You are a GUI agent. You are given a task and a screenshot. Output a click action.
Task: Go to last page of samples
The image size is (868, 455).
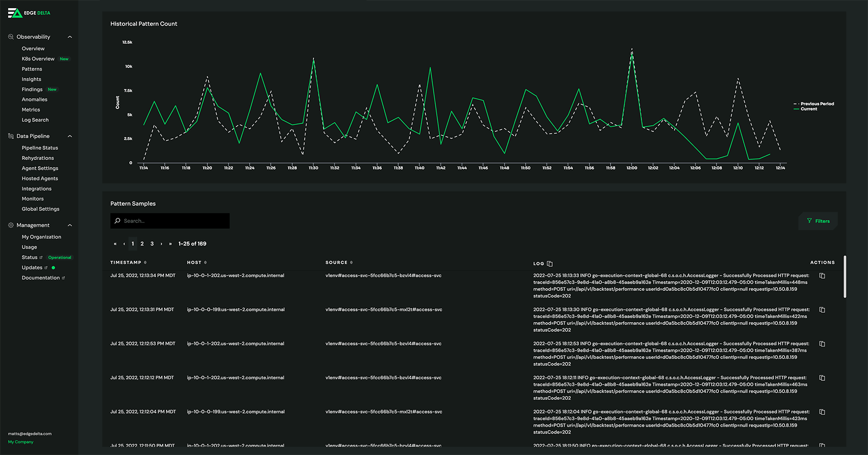click(x=170, y=244)
